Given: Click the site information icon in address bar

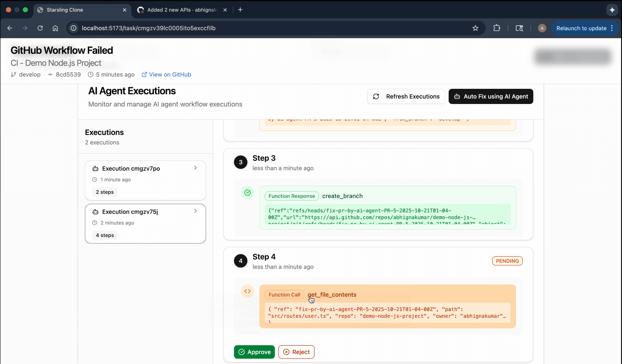Looking at the screenshot, I should [74, 28].
